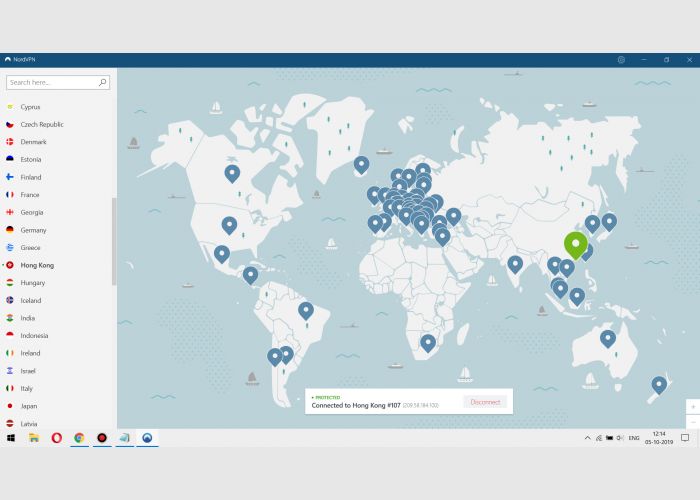The image size is (700, 500).
Task: Click the Disconnect button
Action: (485, 402)
